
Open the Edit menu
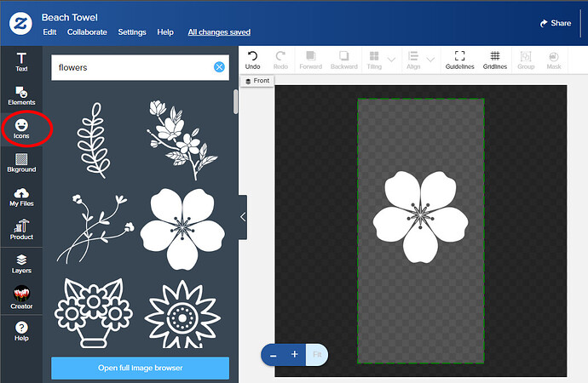click(x=49, y=32)
